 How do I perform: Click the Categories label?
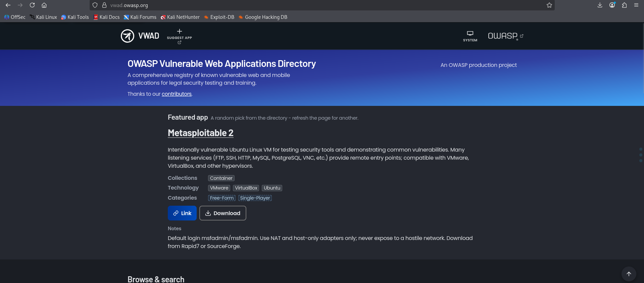182,198
